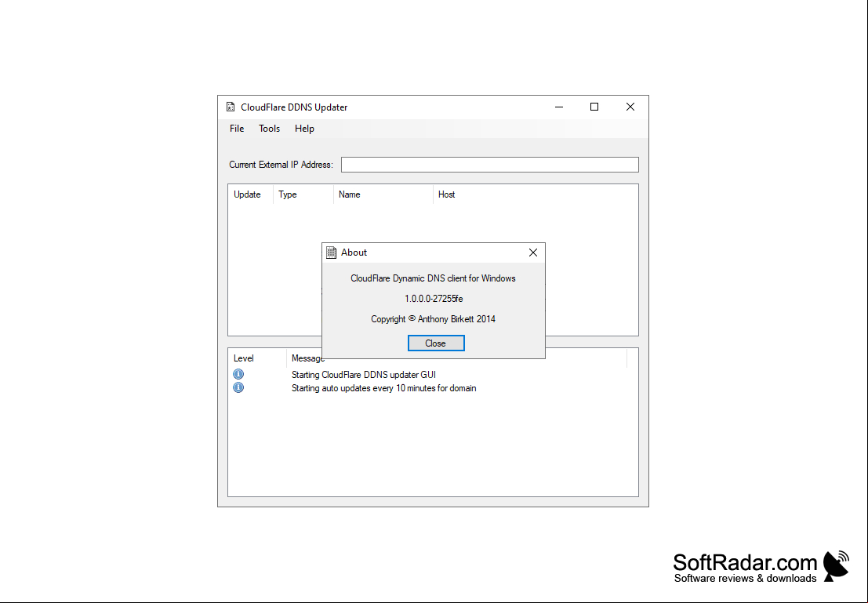The width and height of the screenshot is (868, 603).
Task: Click the Close button in About dialog
Action: [x=436, y=343]
